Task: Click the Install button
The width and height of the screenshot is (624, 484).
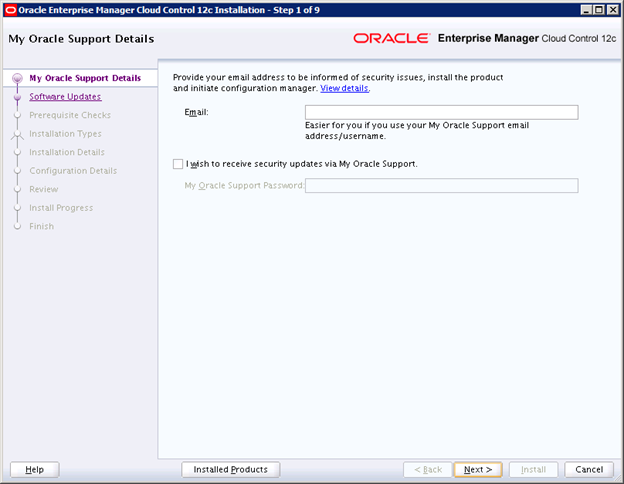Action: pos(533,470)
